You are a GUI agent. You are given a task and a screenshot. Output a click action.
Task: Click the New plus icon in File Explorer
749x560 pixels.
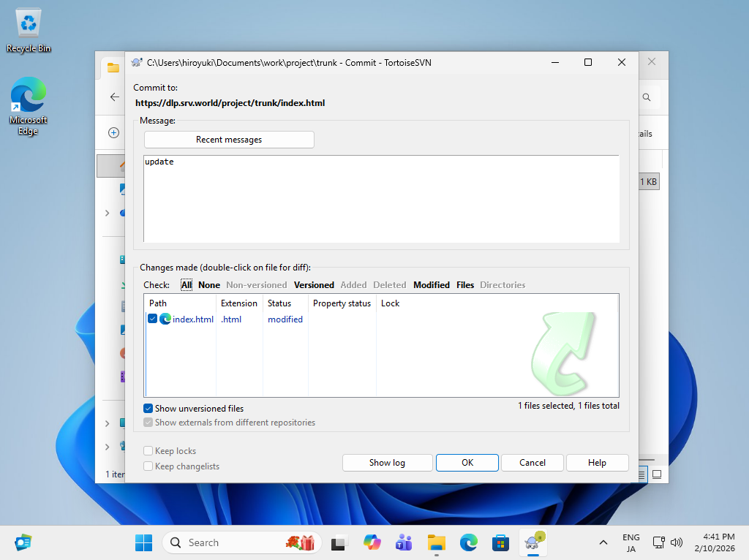[x=113, y=133]
